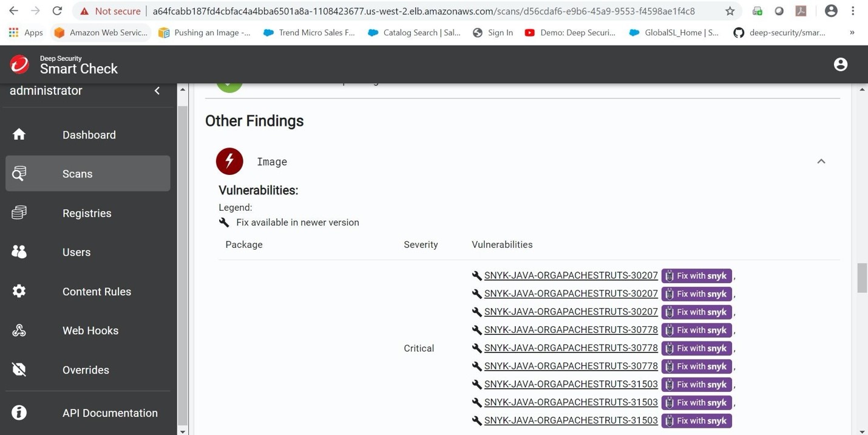Image resolution: width=868 pixels, height=435 pixels.
Task: Click the Overrides icon in the sidebar
Action: (19, 369)
